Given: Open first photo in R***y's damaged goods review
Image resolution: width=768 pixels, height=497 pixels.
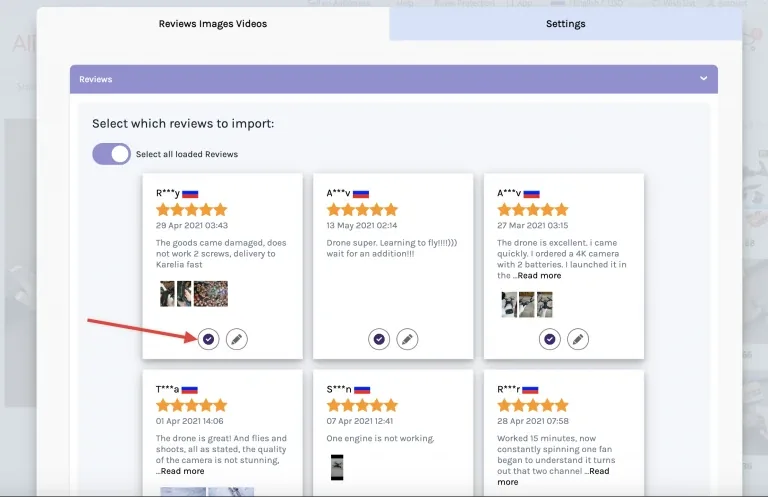Looking at the screenshot, I should [167, 293].
